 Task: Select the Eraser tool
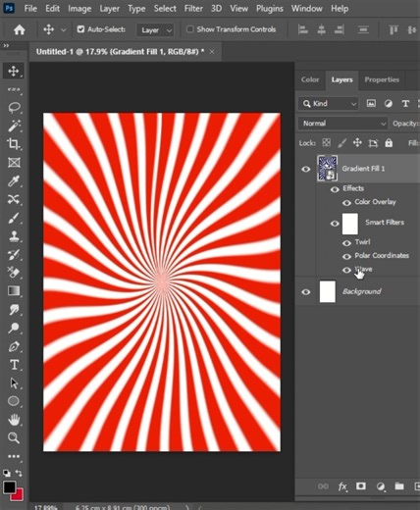[14, 273]
